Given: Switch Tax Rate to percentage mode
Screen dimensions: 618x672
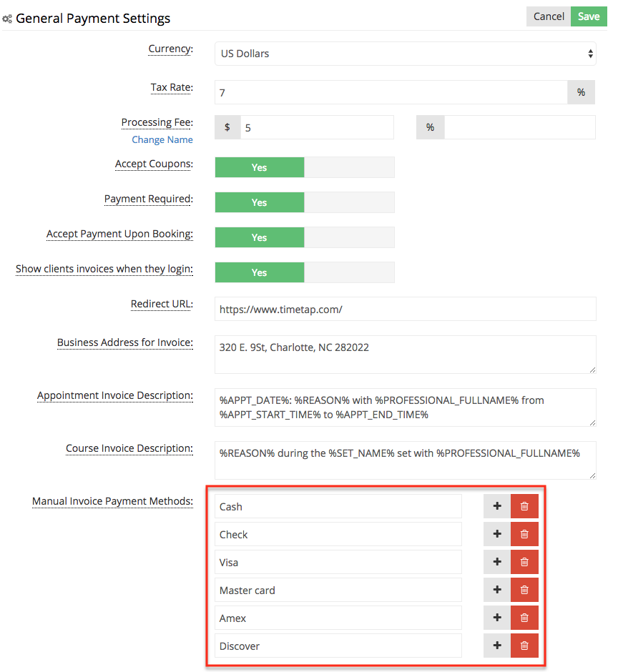Looking at the screenshot, I should [x=581, y=92].
